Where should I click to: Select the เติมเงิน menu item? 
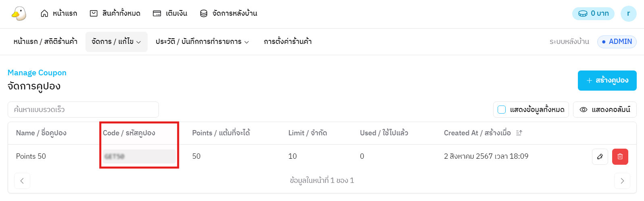(170, 14)
